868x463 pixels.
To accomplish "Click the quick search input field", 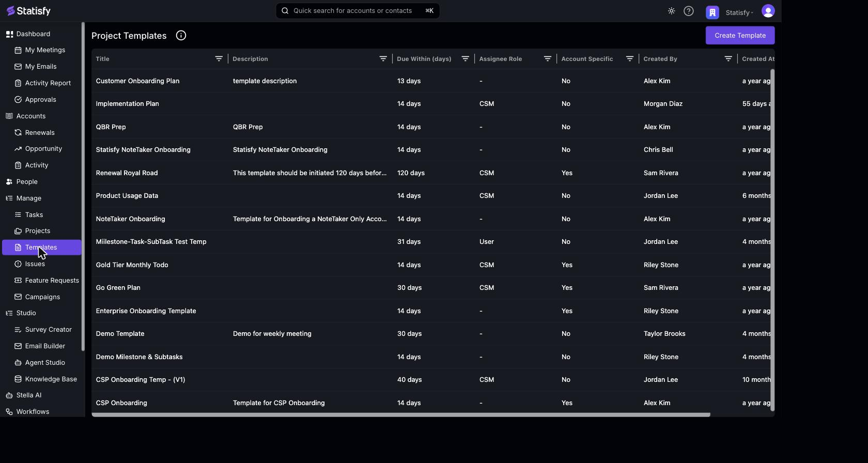I will (358, 11).
